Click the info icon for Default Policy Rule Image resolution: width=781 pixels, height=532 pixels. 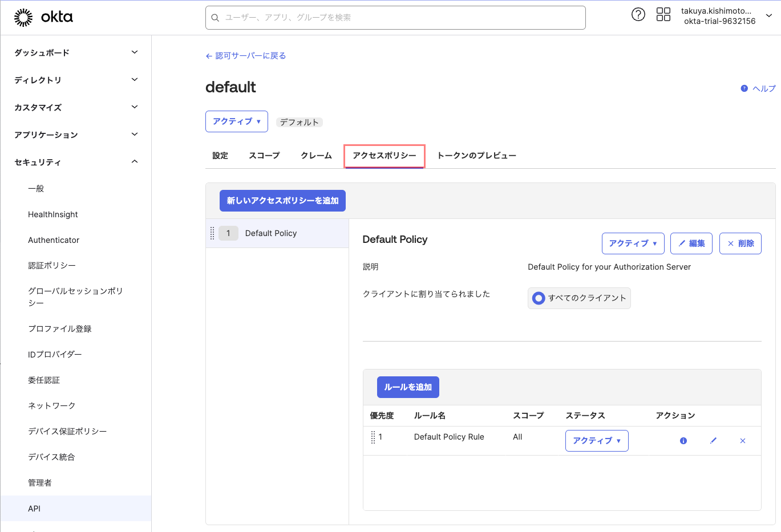coord(683,441)
